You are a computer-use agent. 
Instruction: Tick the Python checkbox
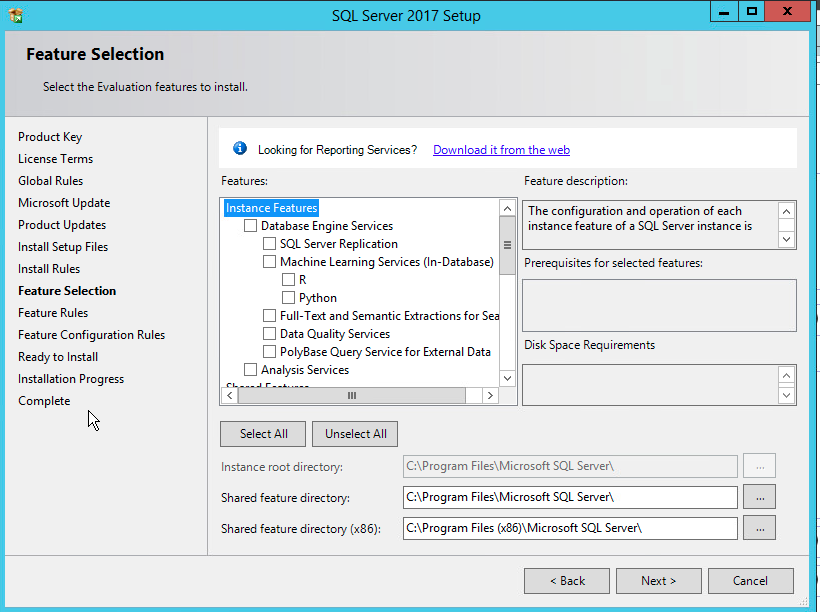[289, 298]
